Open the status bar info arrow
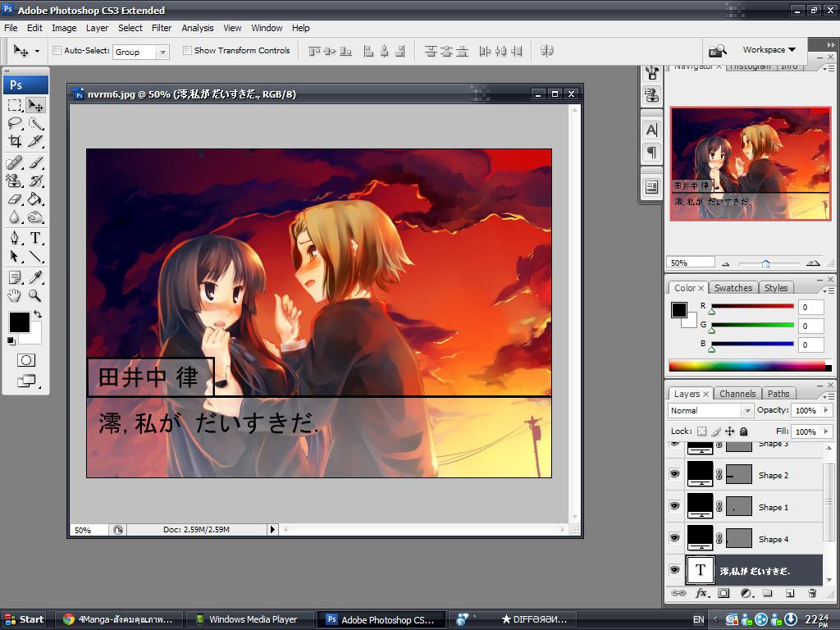This screenshot has height=630, width=840. pyautogui.click(x=272, y=529)
